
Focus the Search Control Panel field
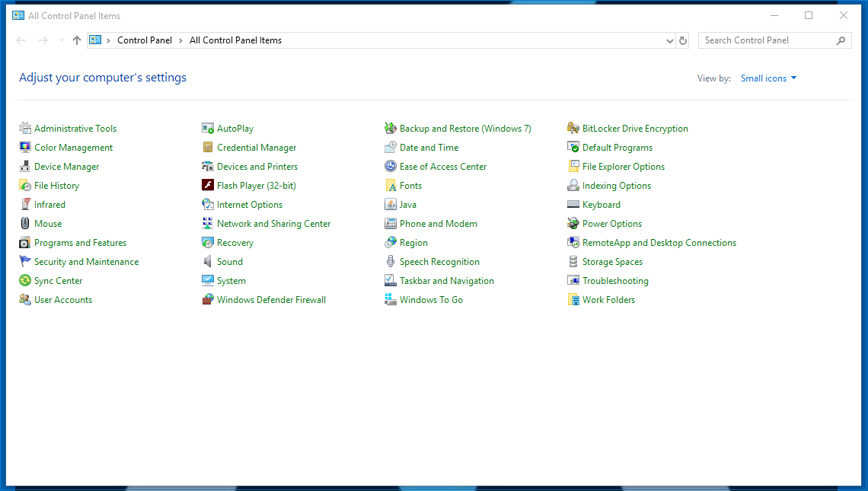pos(774,40)
